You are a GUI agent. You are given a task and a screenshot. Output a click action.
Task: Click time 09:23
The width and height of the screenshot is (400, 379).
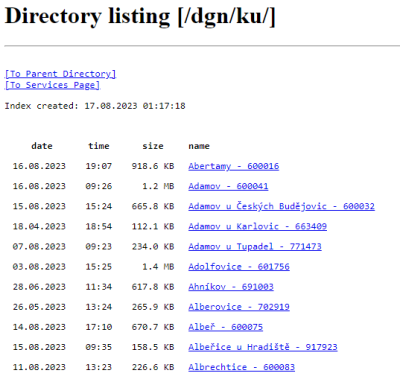coord(99,246)
